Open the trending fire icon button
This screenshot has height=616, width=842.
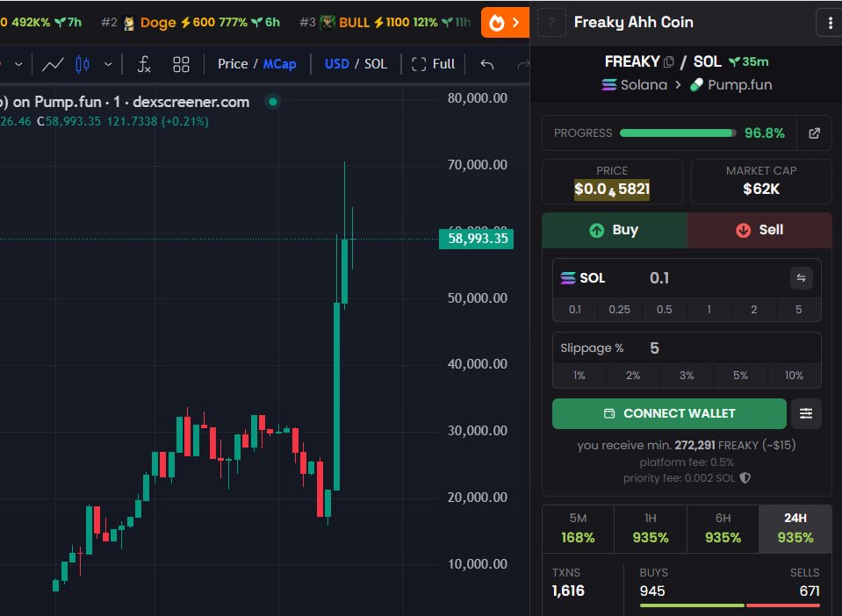point(505,23)
